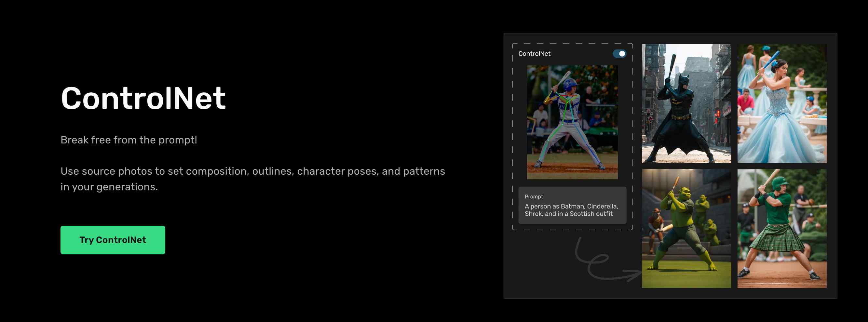The width and height of the screenshot is (868, 322).
Task: Toggle the ControlNet switch off
Action: 619,54
